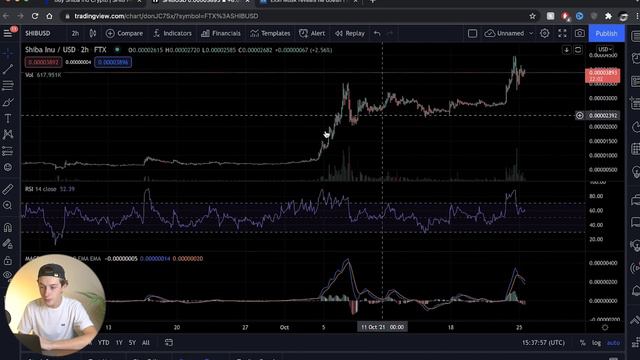Redo the last chart action
This screenshot has height=360, width=640.
coord(390,33)
